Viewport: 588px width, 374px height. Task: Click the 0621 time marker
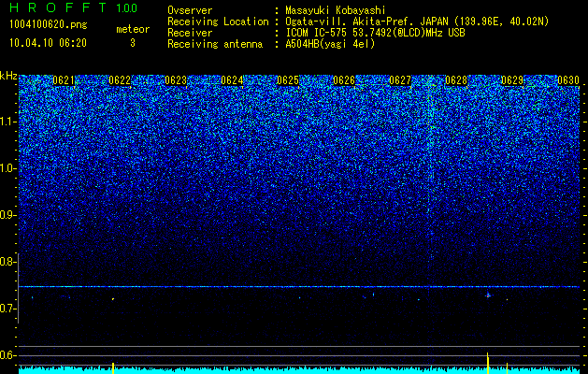click(64, 80)
